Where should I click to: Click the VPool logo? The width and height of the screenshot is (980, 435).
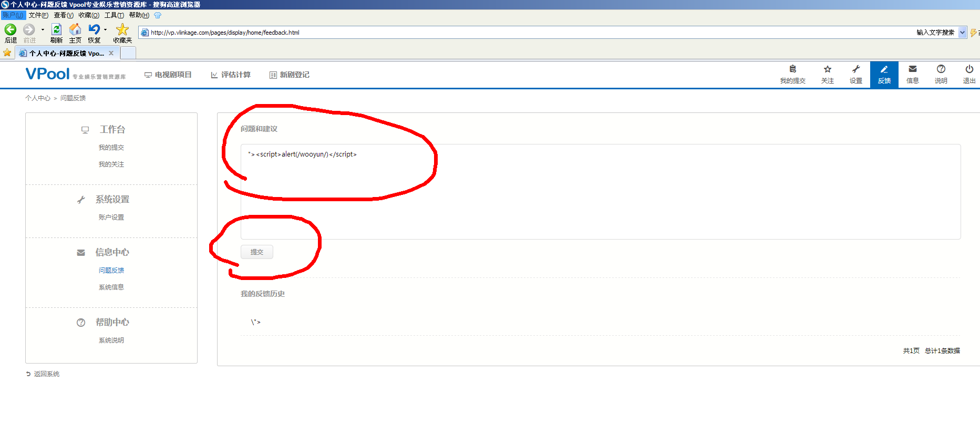click(48, 74)
